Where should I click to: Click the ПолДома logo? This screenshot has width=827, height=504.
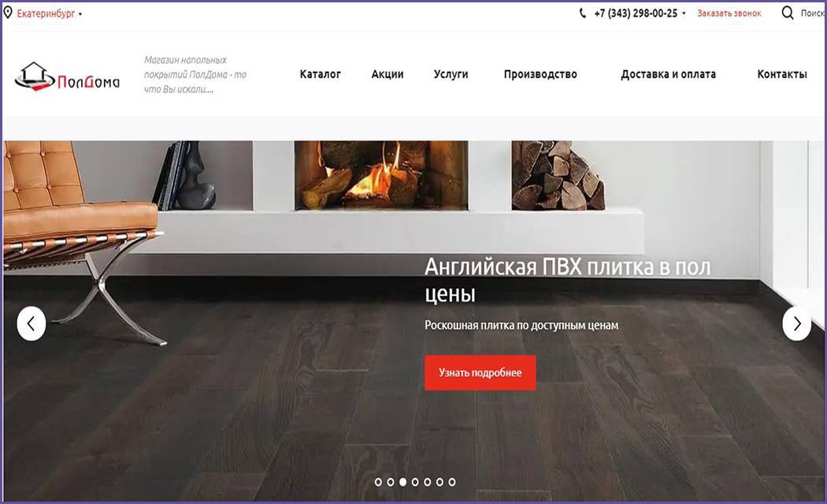point(68,77)
